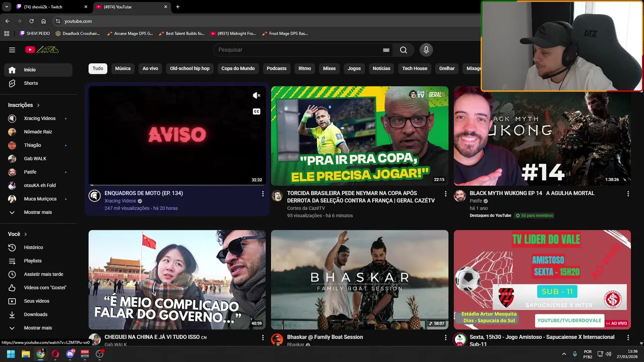This screenshot has height=362, width=644.
Task: Open a new browser tab with the plus icon
Action: click(x=178, y=7)
